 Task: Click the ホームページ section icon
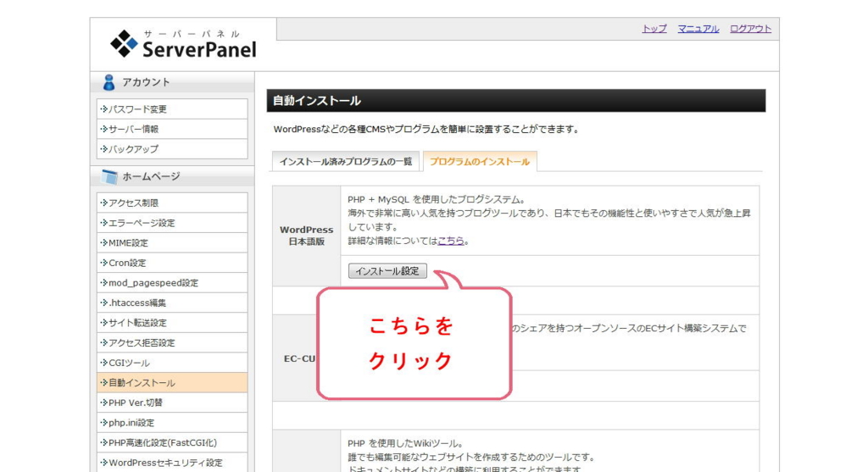click(x=109, y=176)
